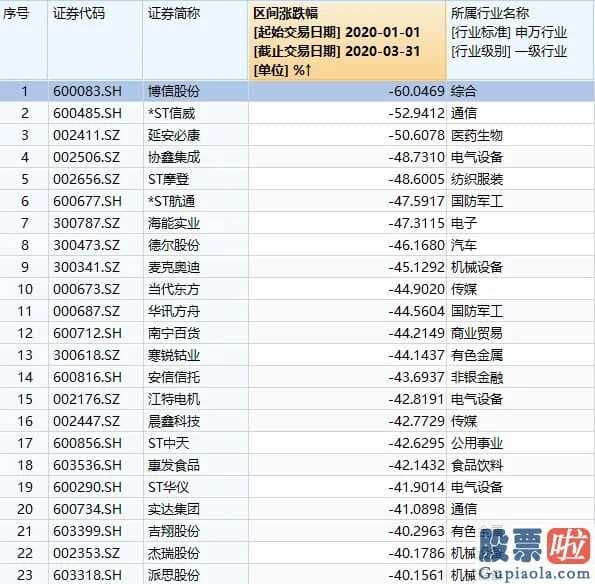Image resolution: width=595 pixels, height=584 pixels.
Task: Select stock code 002506.SZ
Action: pyautogui.click(x=87, y=157)
